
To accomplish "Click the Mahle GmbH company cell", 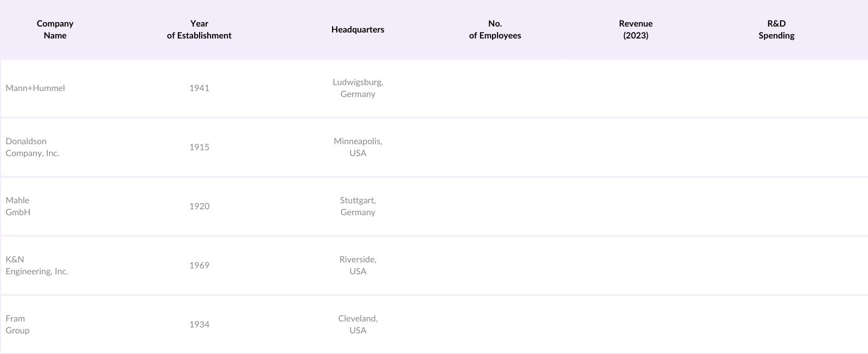I will [18, 207].
